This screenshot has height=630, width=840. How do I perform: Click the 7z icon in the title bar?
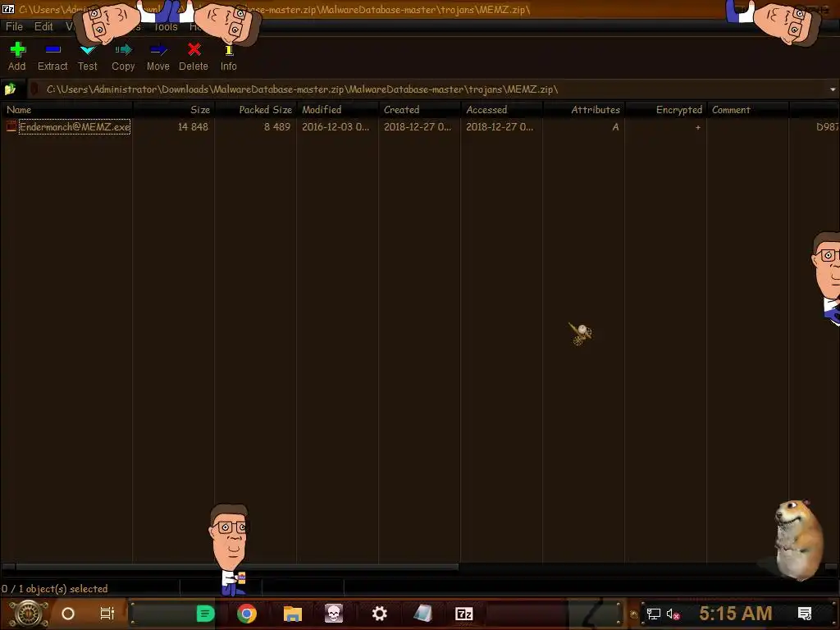[8, 8]
